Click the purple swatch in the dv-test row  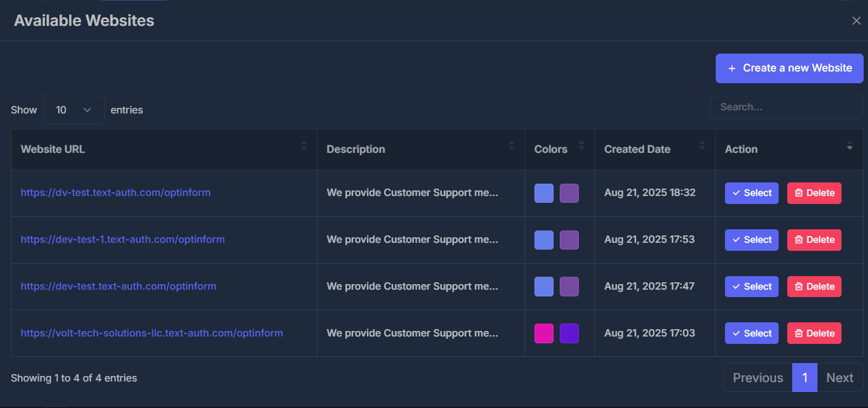pyautogui.click(x=569, y=193)
